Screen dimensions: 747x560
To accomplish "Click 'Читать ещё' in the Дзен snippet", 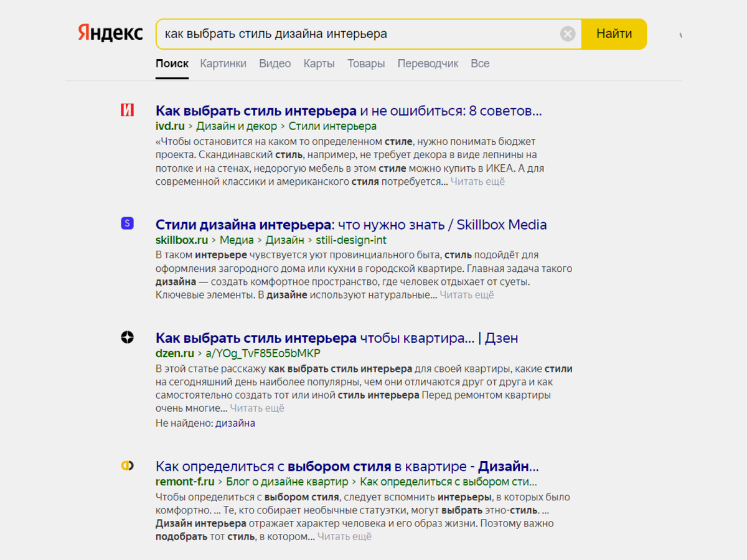I will tap(257, 408).
